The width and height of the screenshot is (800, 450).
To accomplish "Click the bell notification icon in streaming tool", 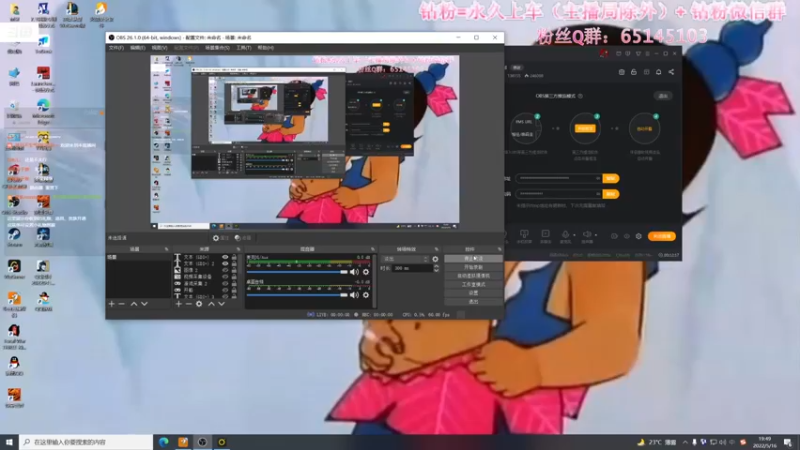I will 659,72.
